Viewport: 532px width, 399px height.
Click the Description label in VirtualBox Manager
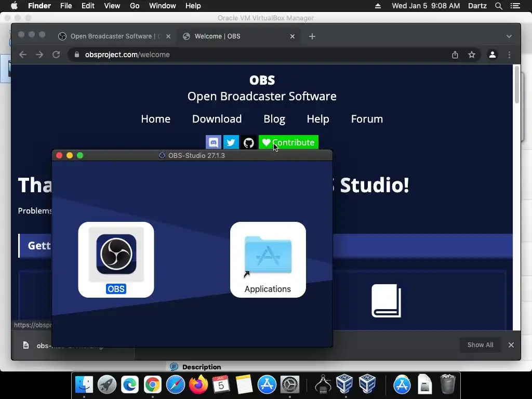(202, 367)
